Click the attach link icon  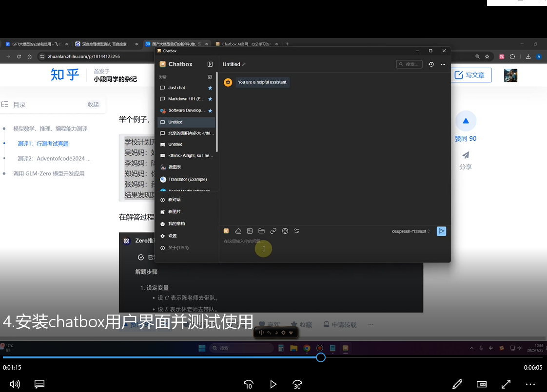click(273, 231)
